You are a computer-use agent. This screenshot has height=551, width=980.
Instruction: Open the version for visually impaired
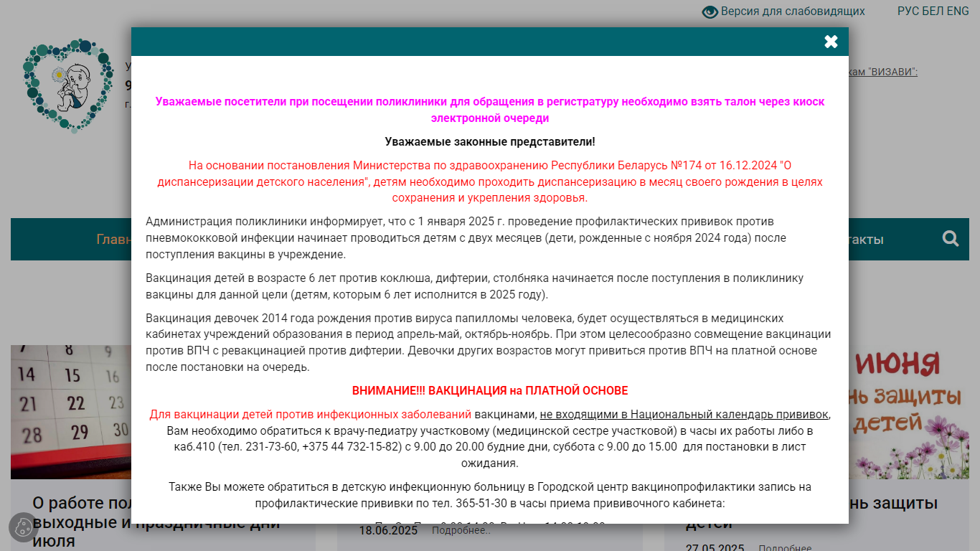pos(783,11)
